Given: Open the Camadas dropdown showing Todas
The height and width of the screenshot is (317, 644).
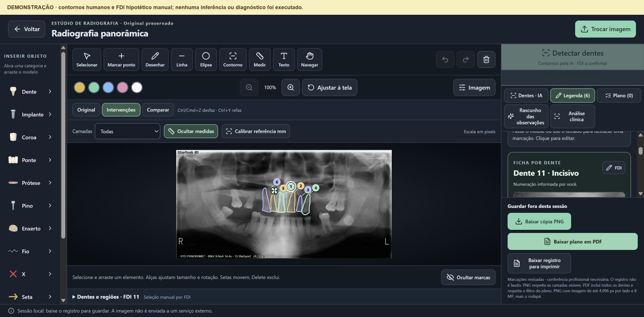Looking at the screenshot, I should 127,131.
